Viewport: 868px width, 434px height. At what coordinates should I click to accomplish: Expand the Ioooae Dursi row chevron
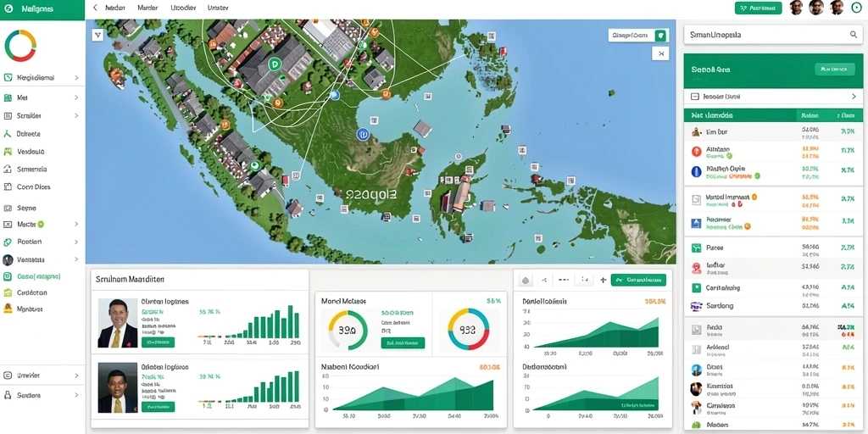coord(854,97)
